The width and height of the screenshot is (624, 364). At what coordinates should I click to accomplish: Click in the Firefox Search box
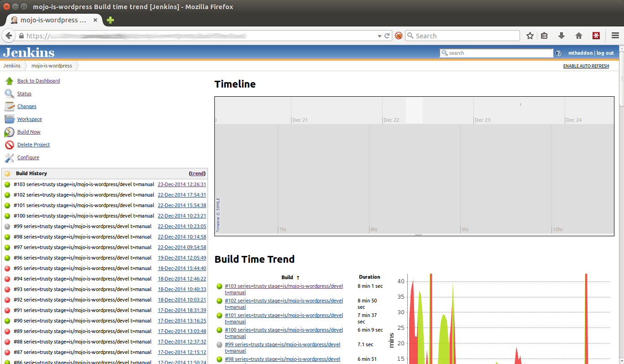[462, 36]
